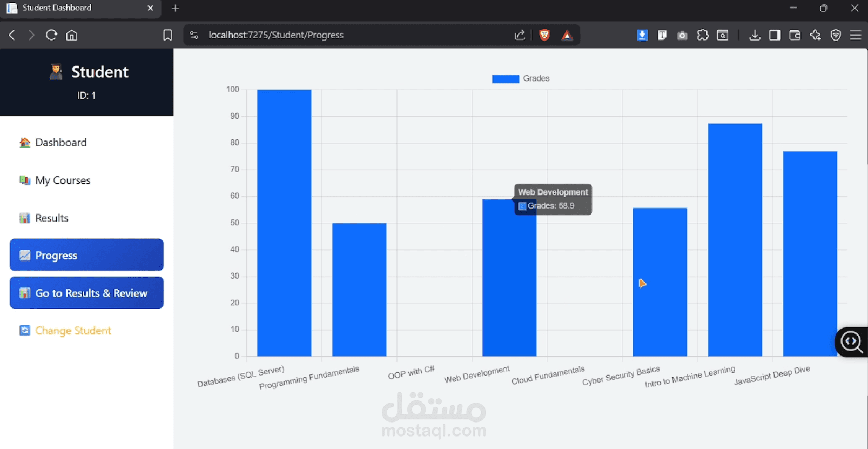Open a new browser tab
Viewport: 868px width, 449px height.
tap(175, 8)
